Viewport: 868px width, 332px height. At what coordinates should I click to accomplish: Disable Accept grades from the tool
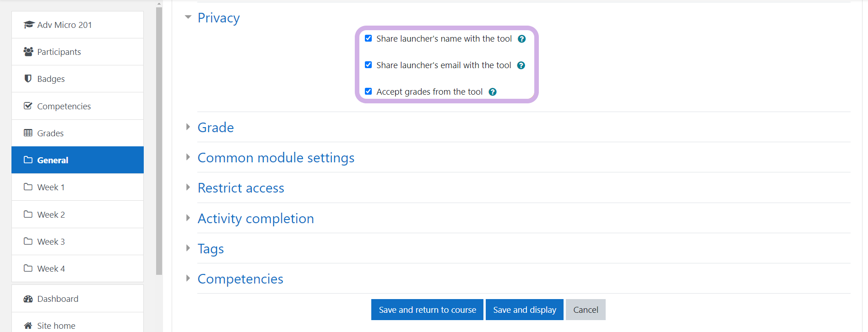pos(368,91)
